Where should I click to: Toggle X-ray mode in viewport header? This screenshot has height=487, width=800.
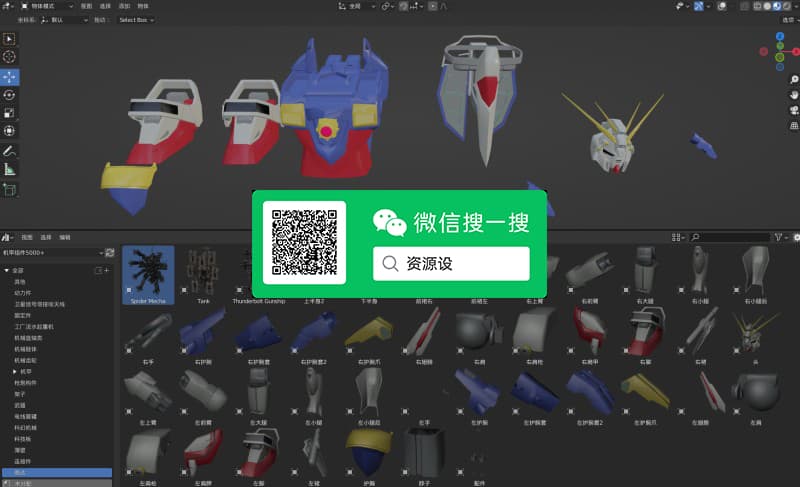click(x=744, y=6)
